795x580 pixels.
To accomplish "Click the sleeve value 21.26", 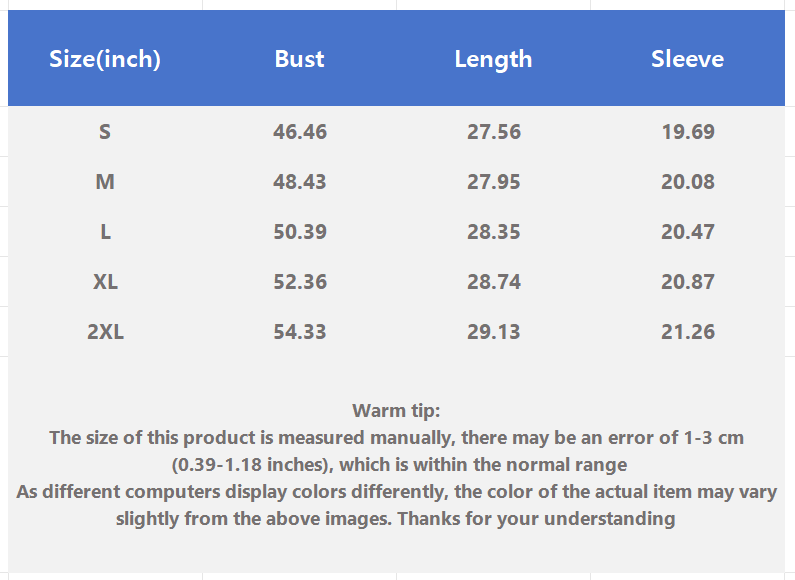I will click(x=688, y=332).
